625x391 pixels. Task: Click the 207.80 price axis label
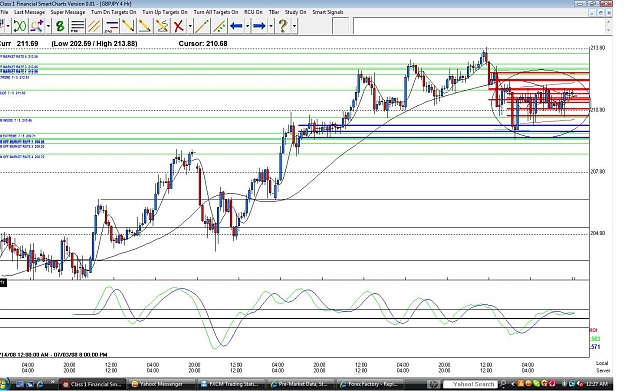(597, 172)
